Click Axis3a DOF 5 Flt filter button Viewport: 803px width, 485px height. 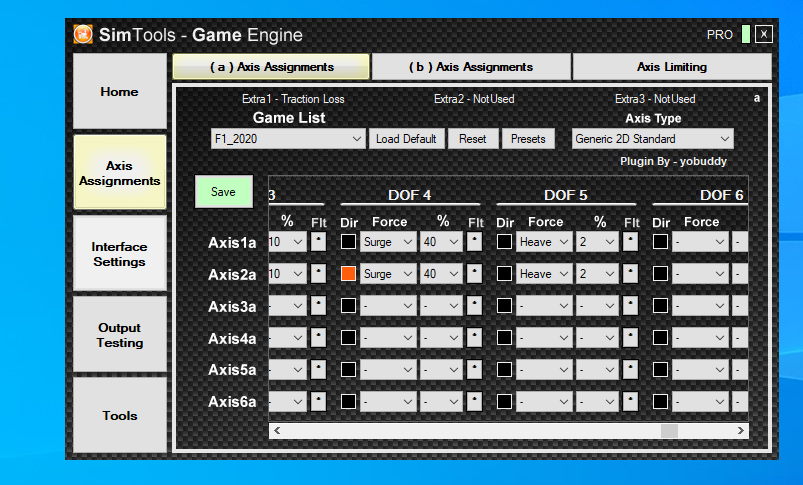tap(630, 306)
